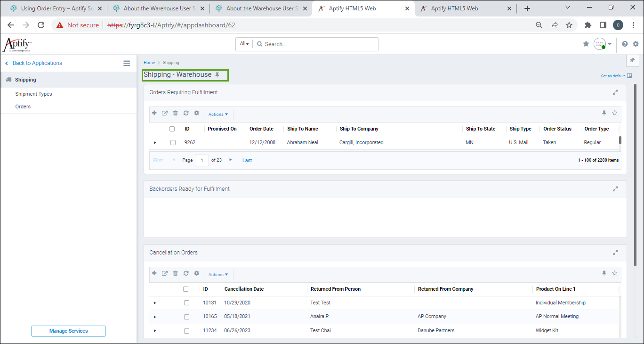Add new record in Cancellation Orders toolbar
Viewport: 644px width, 344px height.
(154, 273)
